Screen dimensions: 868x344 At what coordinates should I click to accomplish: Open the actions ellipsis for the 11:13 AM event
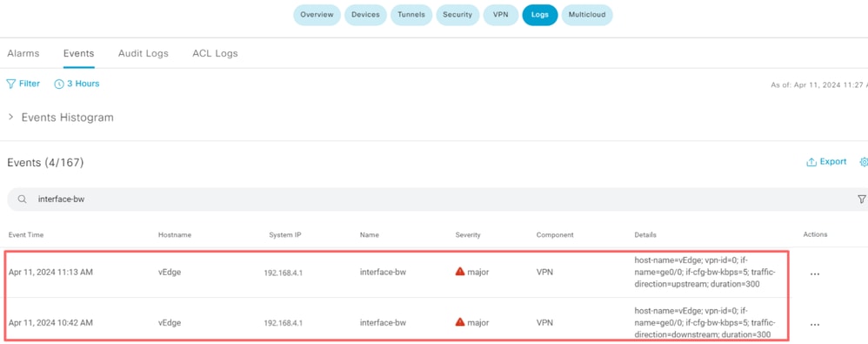814,273
